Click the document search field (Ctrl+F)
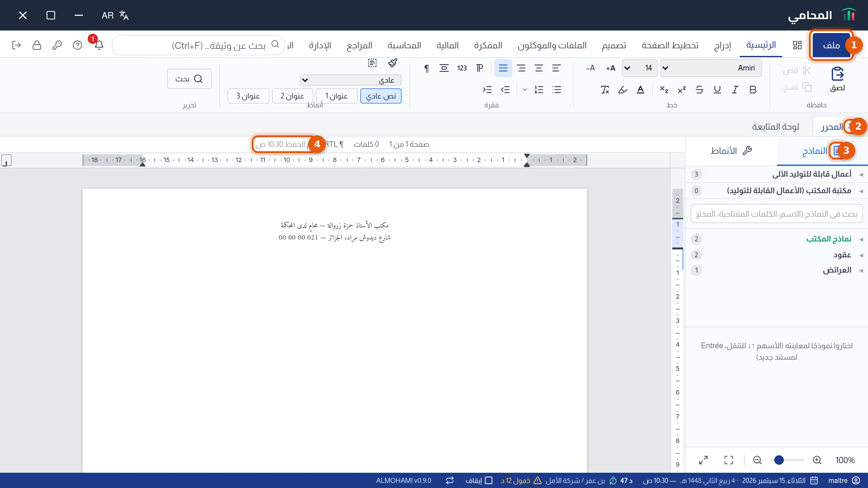The height and width of the screenshot is (488, 868). coord(199,45)
